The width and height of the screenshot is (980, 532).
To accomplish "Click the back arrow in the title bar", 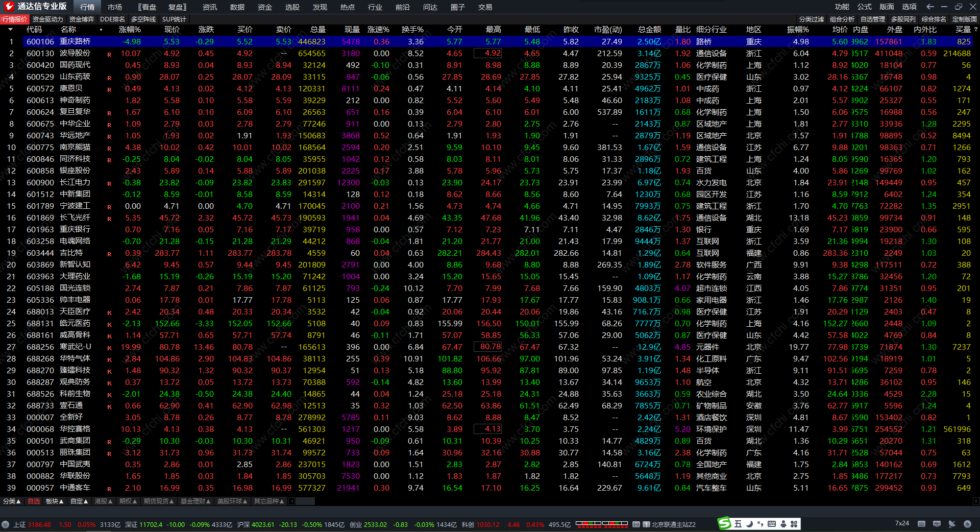I will click(930, 7).
